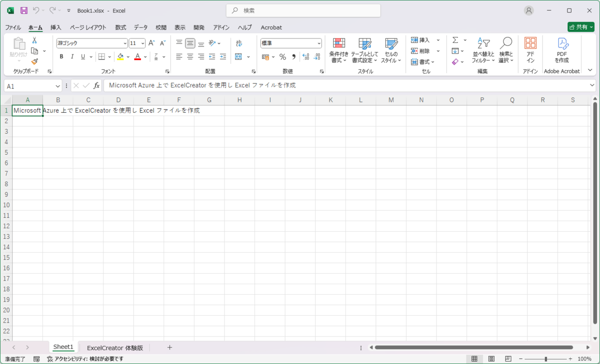
Task: Apply percent style with the % icon
Action: click(x=282, y=56)
